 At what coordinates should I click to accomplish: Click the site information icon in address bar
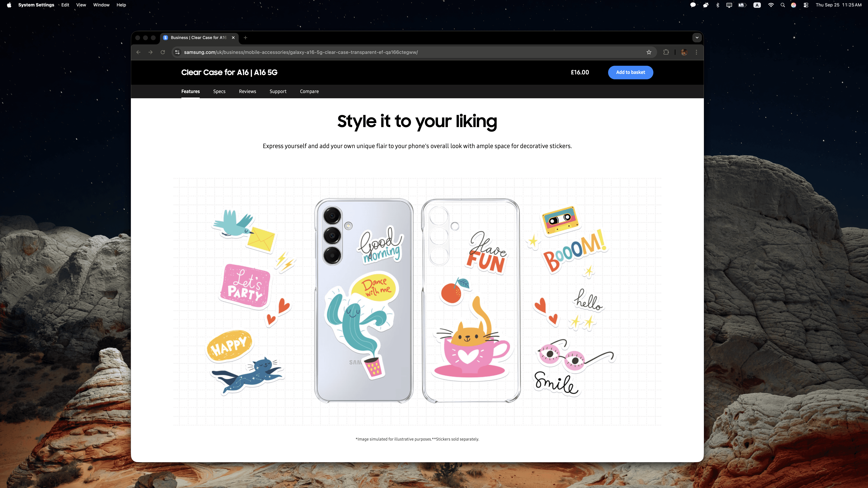pyautogui.click(x=177, y=52)
